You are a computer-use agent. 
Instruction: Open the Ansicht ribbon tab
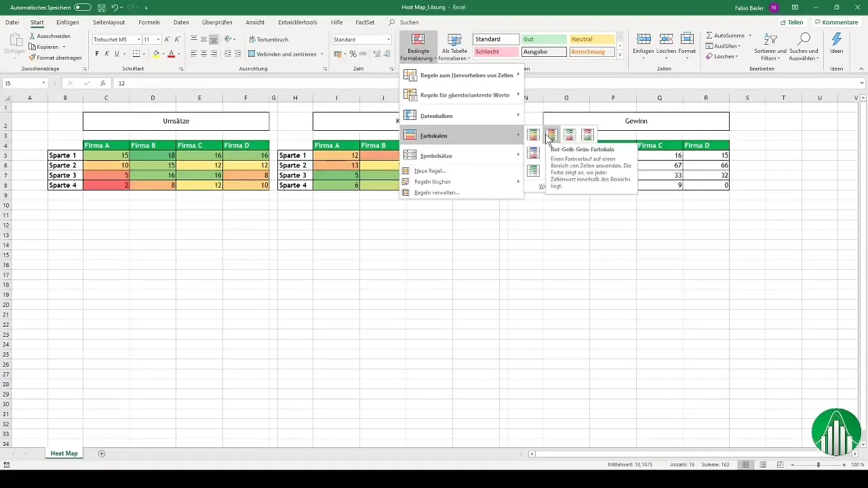pyautogui.click(x=256, y=22)
